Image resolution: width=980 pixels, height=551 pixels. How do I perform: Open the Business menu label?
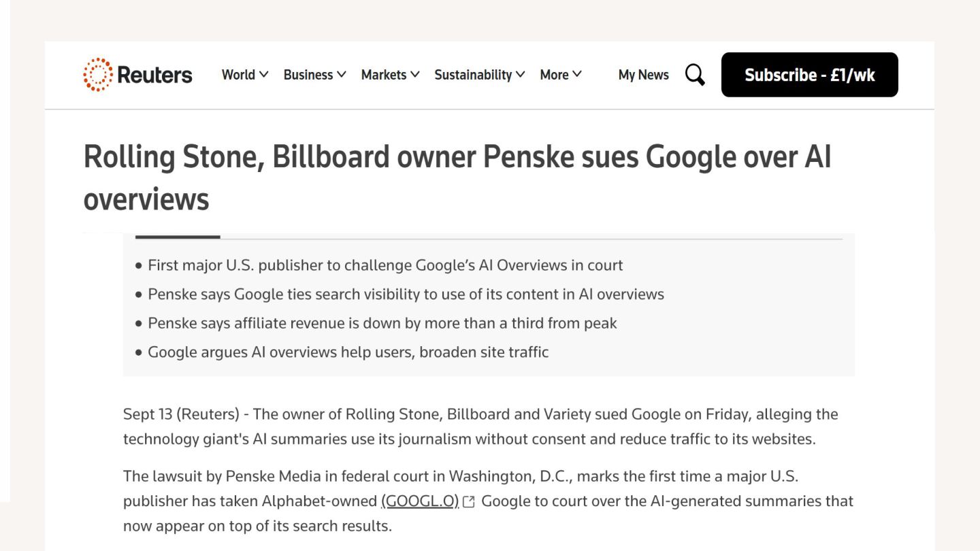(x=308, y=75)
